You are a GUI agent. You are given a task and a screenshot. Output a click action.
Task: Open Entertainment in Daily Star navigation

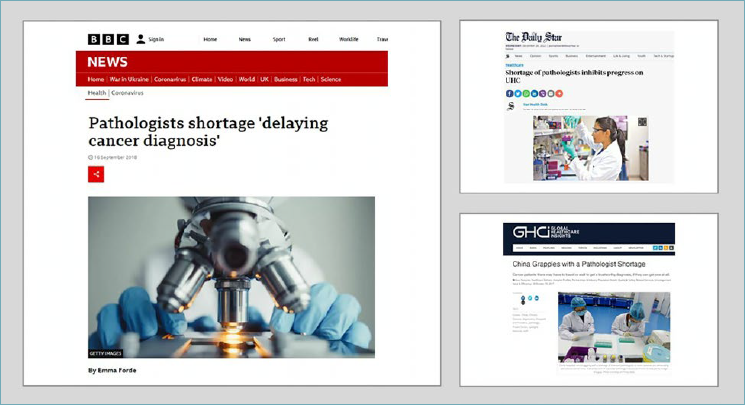click(596, 56)
